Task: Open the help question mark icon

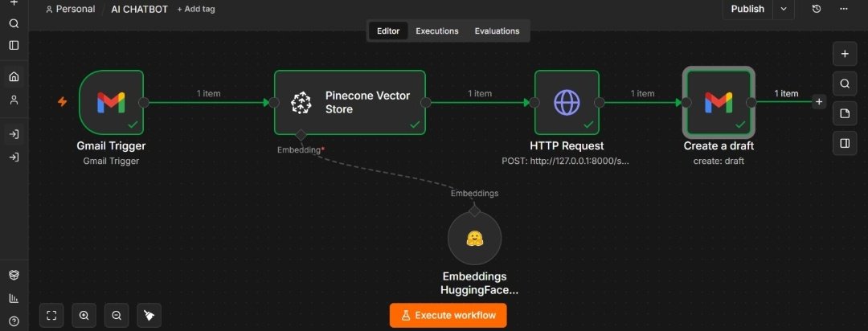Action: 14,321
